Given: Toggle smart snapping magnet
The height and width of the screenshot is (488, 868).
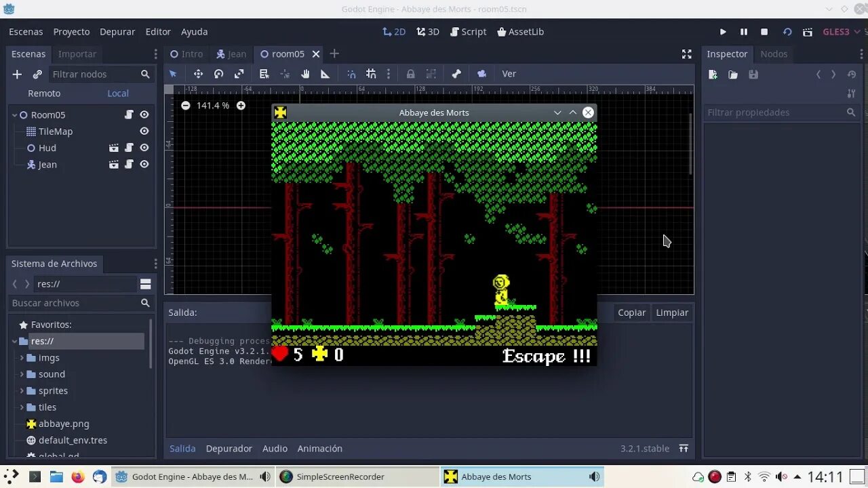Looking at the screenshot, I should (351, 74).
